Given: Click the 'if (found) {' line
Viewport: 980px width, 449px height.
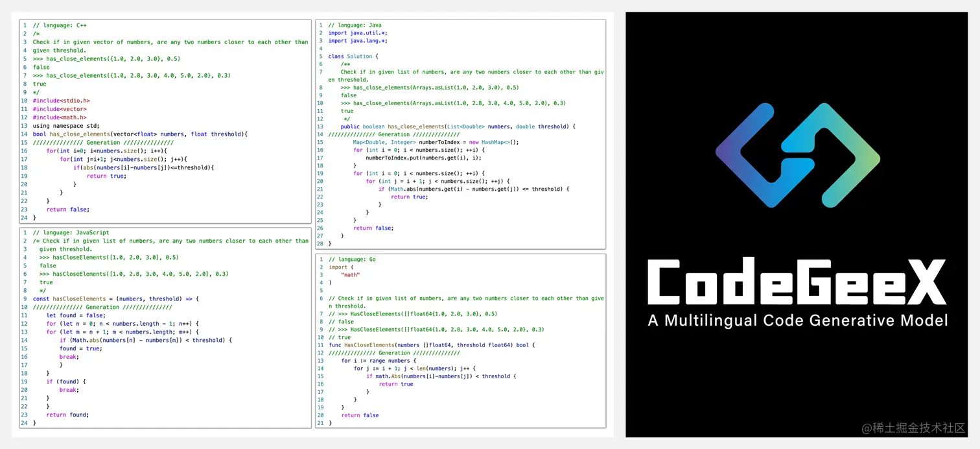Looking at the screenshot, I should (x=65, y=382).
